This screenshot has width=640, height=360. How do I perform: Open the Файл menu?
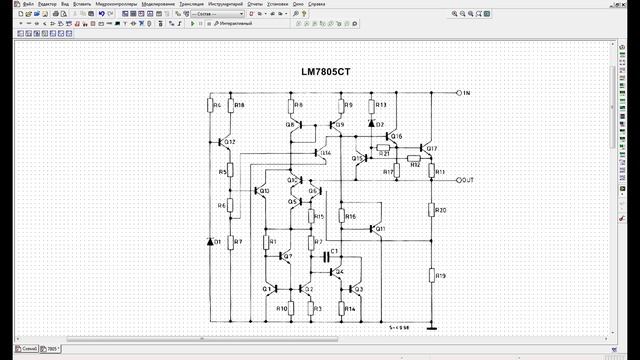(28, 4)
